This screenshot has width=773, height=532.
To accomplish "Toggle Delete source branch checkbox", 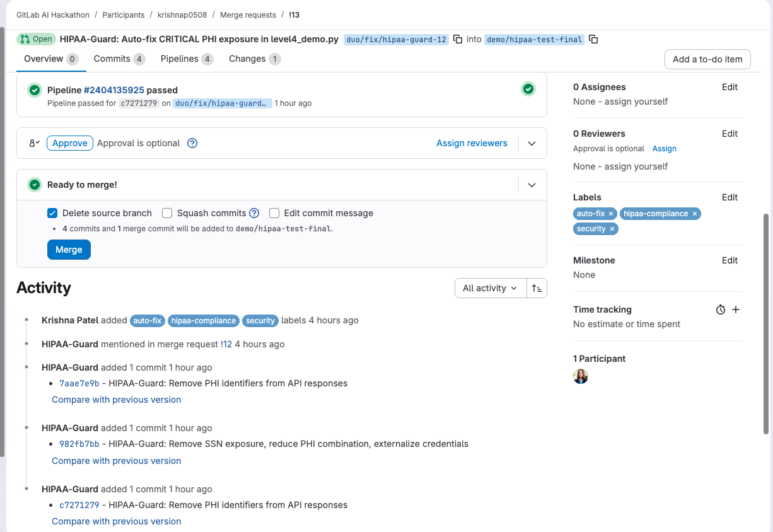I will coord(52,213).
